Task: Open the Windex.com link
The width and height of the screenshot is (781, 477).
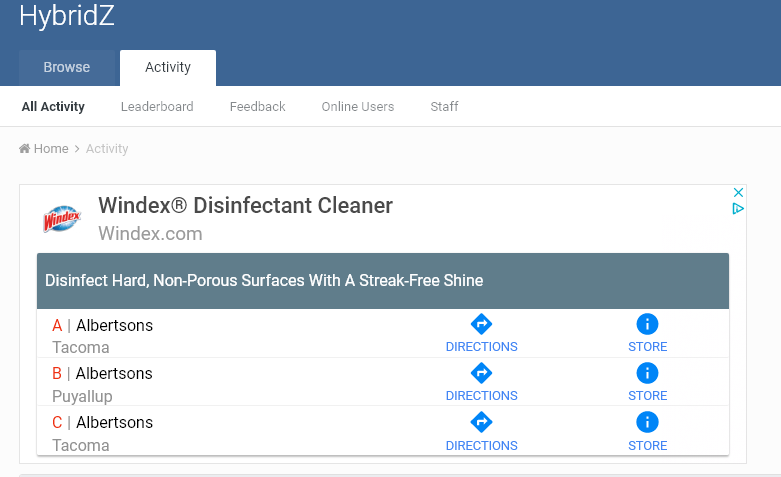Action: coord(150,234)
